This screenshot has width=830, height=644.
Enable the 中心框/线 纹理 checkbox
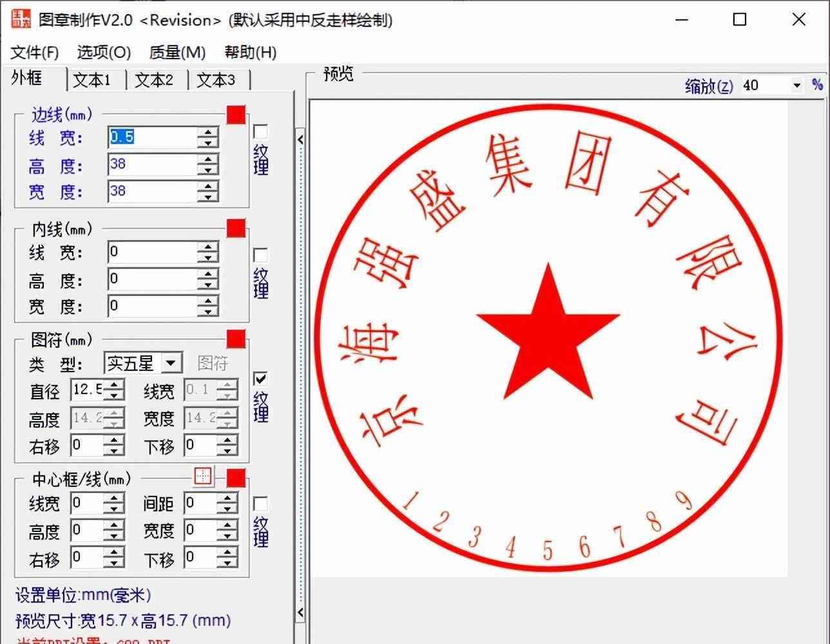(x=260, y=504)
